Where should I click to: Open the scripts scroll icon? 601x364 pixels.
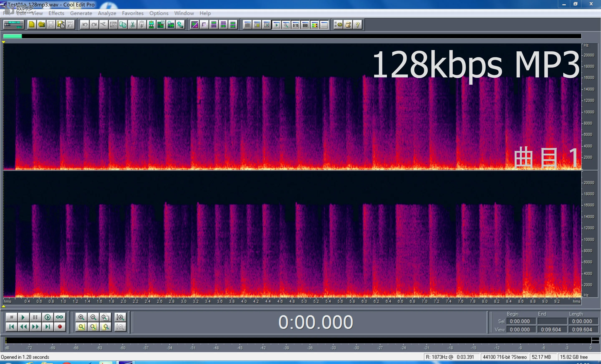coord(348,25)
